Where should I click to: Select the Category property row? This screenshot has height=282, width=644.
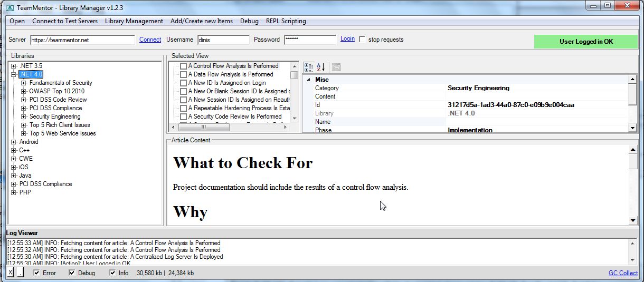click(466, 88)
